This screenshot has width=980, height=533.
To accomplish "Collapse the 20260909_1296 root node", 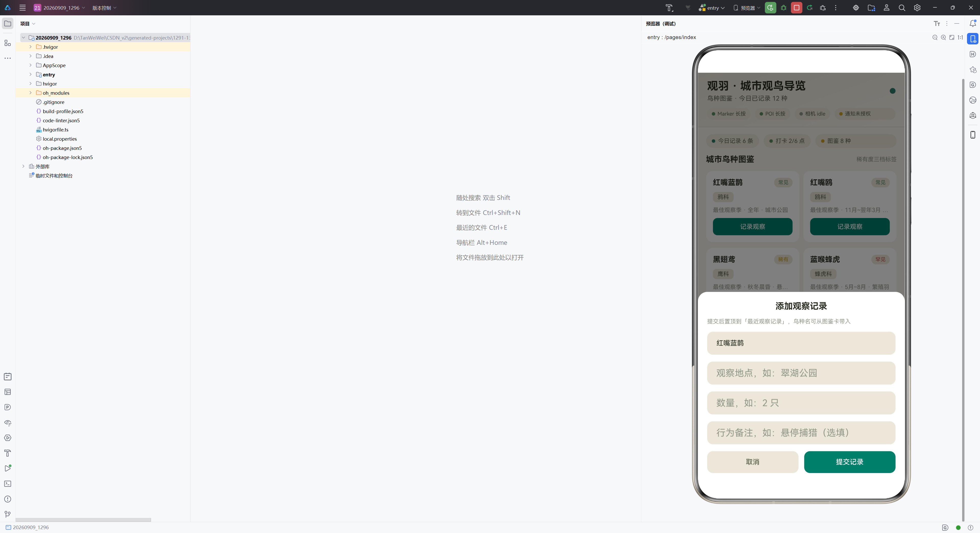I will pyautogui.click(x=23, y=37).
